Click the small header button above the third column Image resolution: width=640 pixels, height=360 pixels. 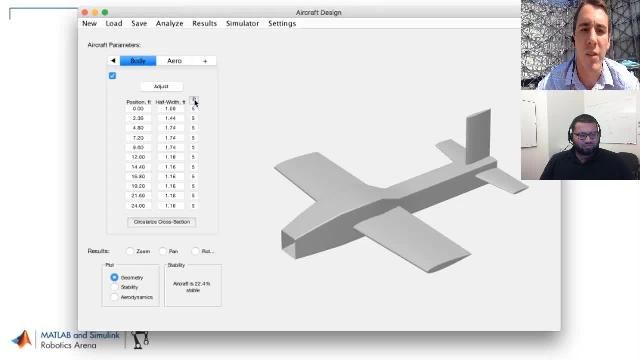194,100
